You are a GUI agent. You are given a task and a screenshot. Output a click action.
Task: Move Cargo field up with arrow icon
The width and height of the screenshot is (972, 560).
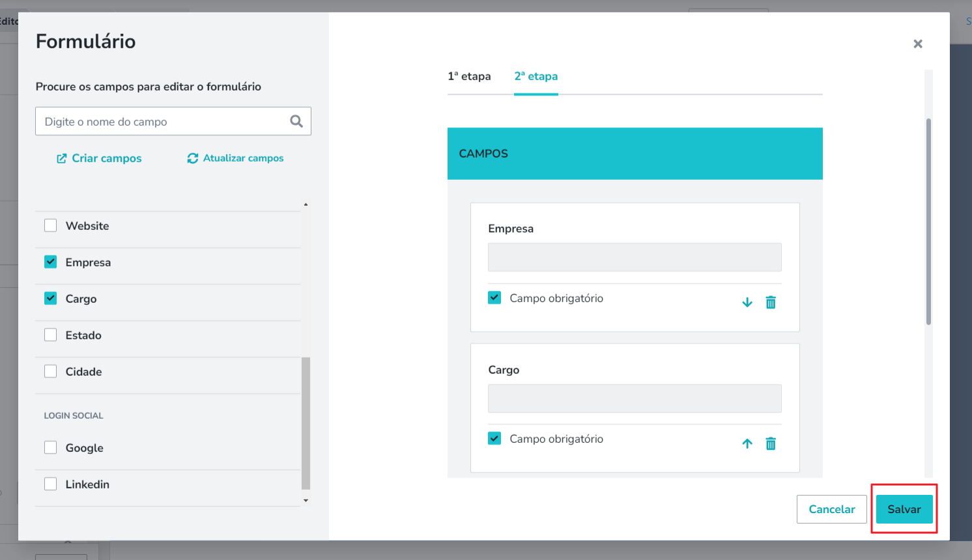747,443
